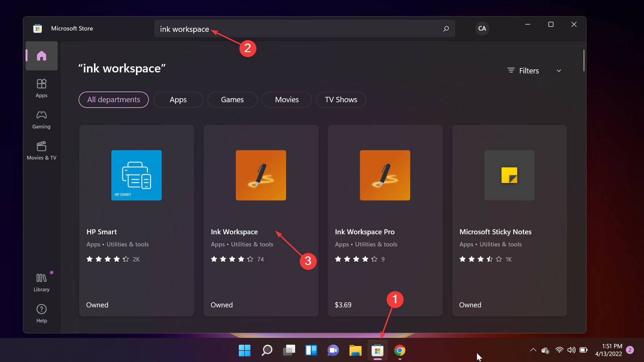Select the Movies department filter
644x362 pixels.
click(x=286, y=100)
